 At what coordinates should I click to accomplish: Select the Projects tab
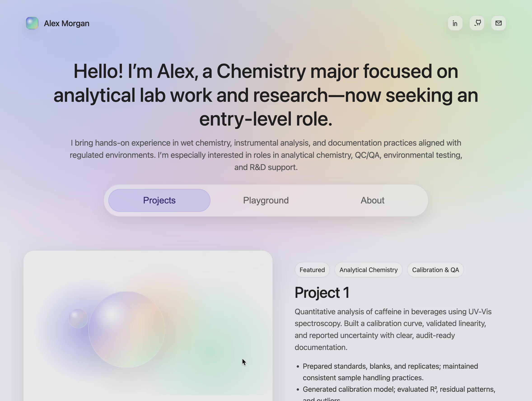159,200
